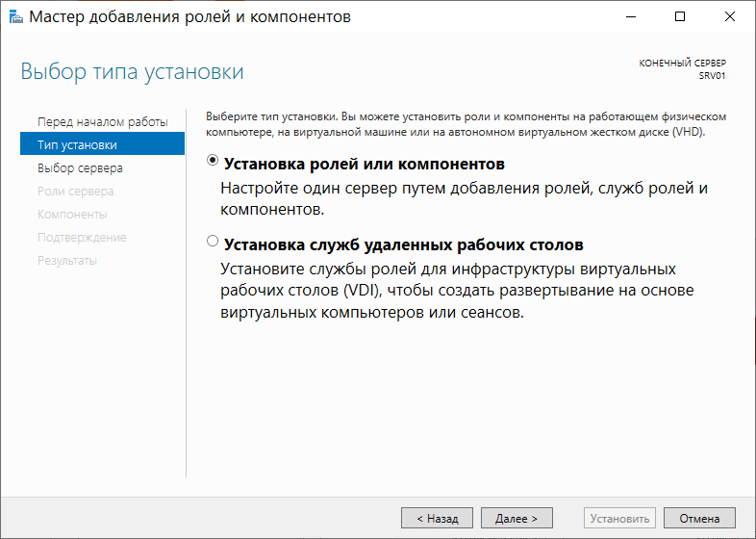This screenshot has width=756, height=539.
Task: Click the wizard icon in title bar
Action: point(16,17)
